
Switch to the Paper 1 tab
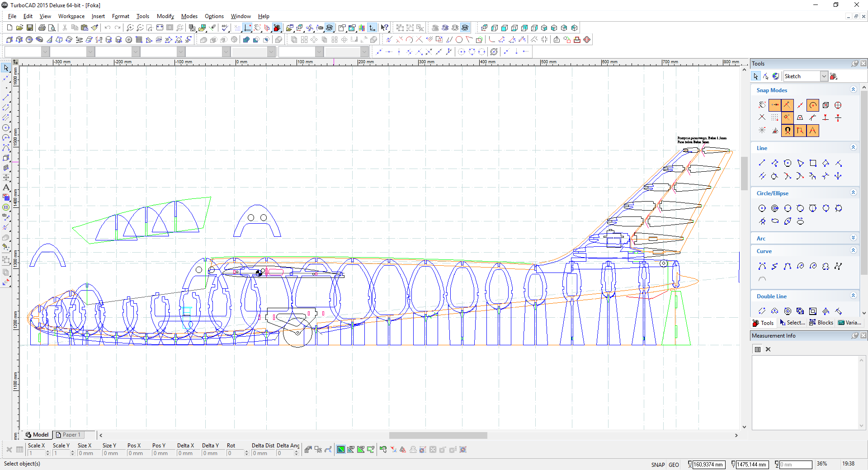[x=68, y=435]
